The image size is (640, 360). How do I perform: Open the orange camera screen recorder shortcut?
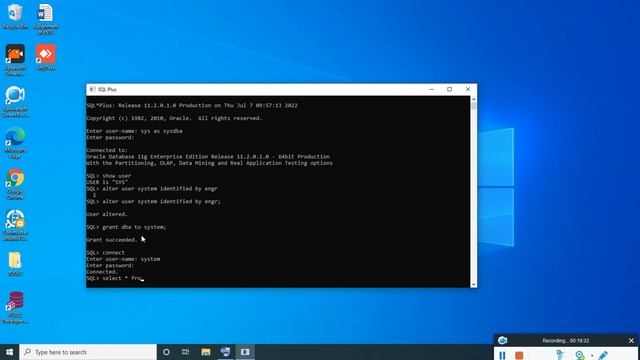(15, 60)
